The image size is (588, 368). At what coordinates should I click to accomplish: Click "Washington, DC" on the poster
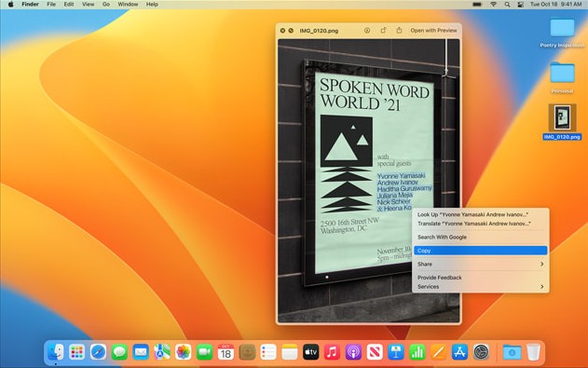coord(343,230)
